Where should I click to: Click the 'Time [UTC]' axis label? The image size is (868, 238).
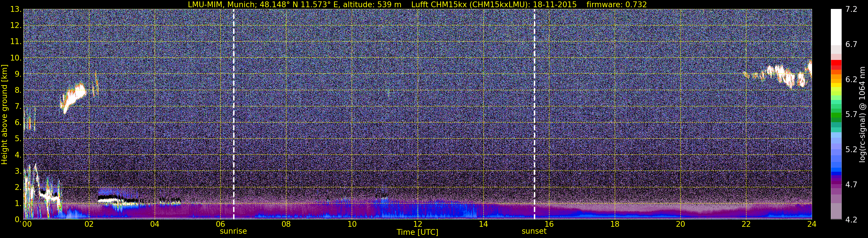tap(417, 232)
